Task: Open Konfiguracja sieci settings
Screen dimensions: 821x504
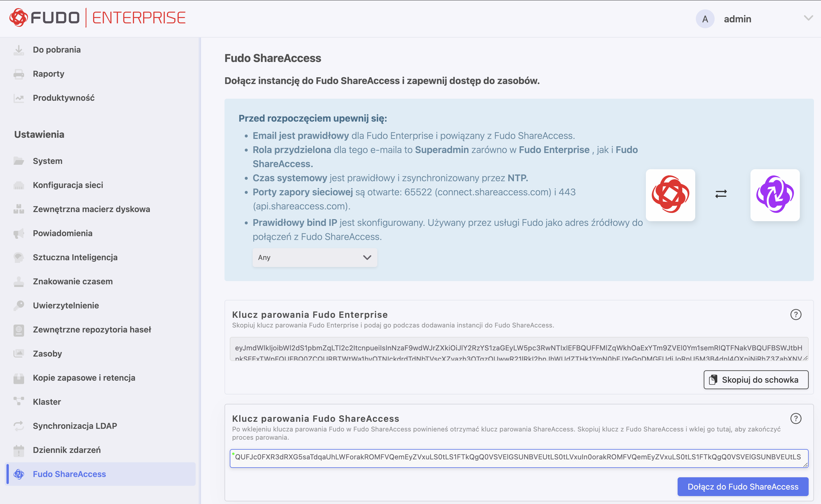Action: click(x=68, y=185)
